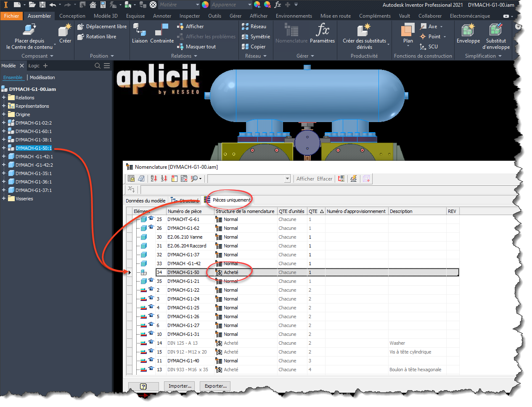Screen dimensions: 532x407
Task: Open the Matière material dropdown
Action: (198, 5)
